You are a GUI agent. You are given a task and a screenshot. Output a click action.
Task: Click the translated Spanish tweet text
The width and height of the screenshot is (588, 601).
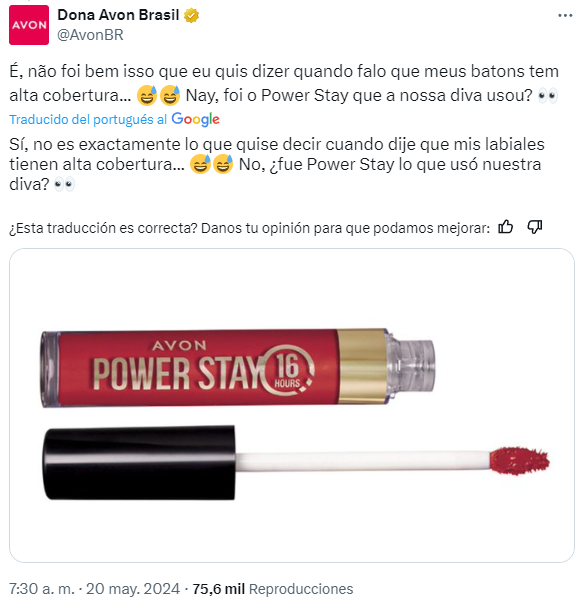pyautogui.click(x=277, y=164)
